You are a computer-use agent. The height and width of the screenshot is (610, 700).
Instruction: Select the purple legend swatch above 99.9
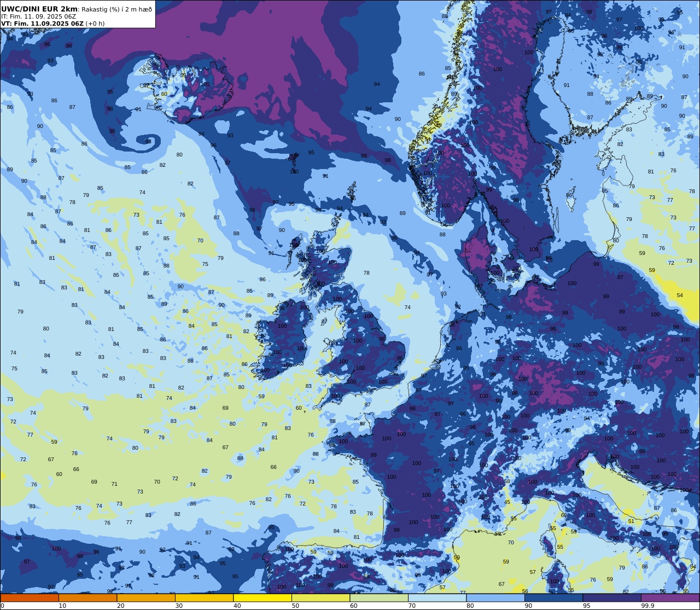[x=670, y=598]
